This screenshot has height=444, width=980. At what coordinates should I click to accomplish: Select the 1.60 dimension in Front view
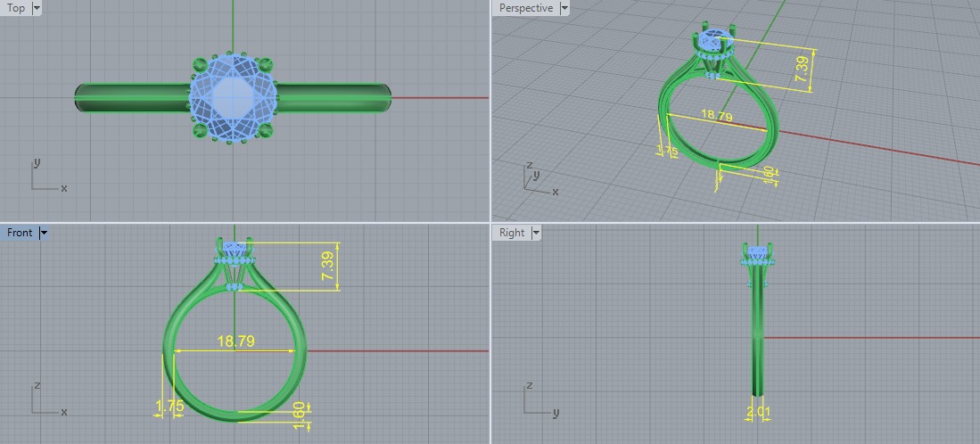tap(300, 415)
